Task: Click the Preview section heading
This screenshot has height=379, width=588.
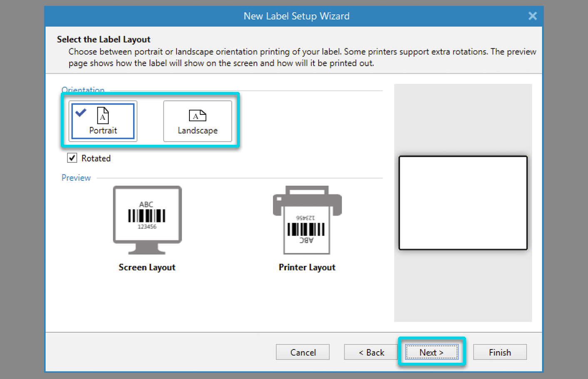Action: 76,178
